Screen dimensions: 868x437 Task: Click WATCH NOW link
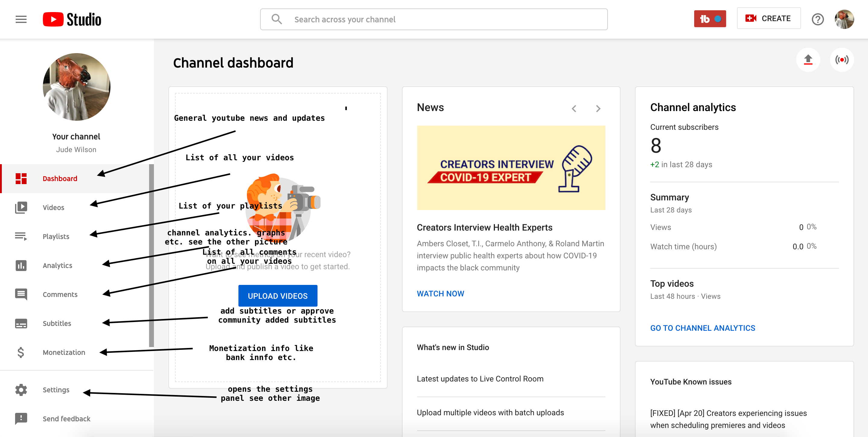point(440,293)
